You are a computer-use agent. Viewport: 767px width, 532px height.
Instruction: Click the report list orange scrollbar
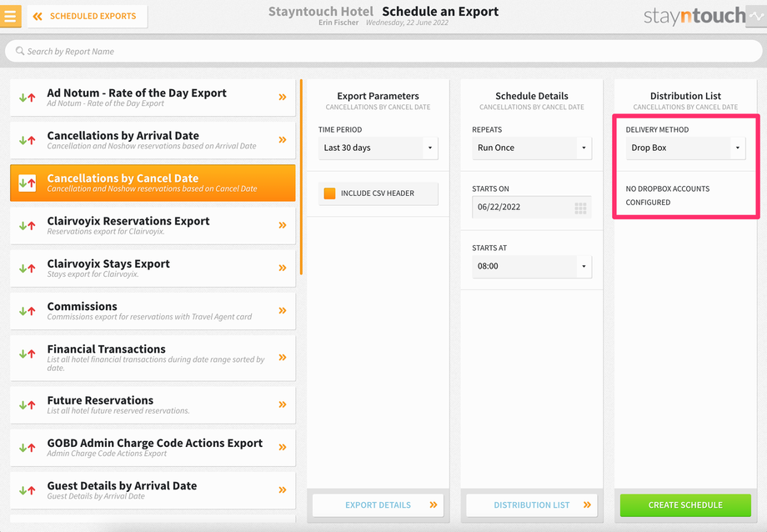301,177
